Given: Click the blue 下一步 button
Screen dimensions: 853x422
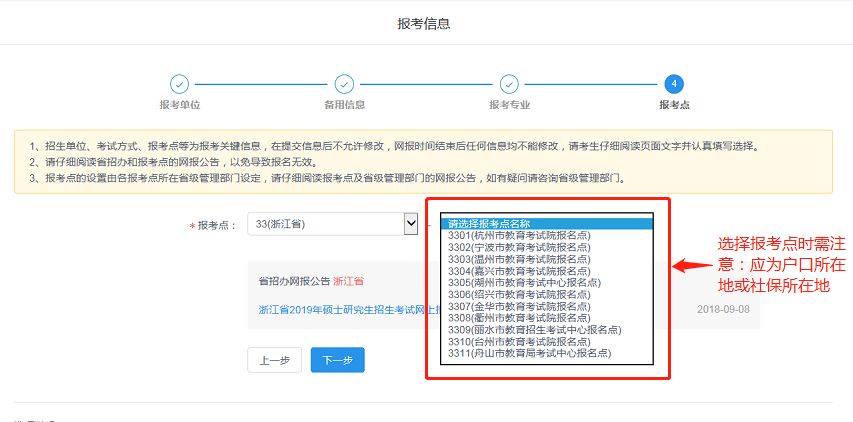Looking at the screenshot, I should click(337, 360).
